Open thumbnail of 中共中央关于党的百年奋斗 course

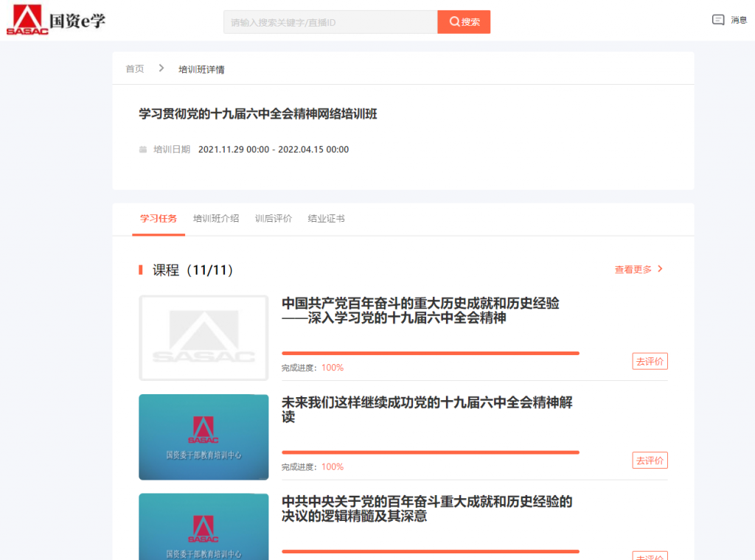[203, 526]
